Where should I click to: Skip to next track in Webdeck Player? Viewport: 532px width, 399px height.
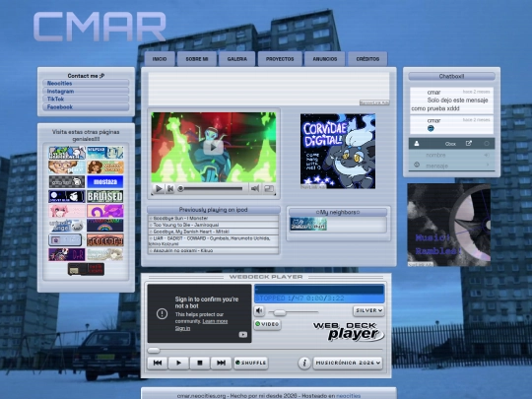click(x=221, y=363)
